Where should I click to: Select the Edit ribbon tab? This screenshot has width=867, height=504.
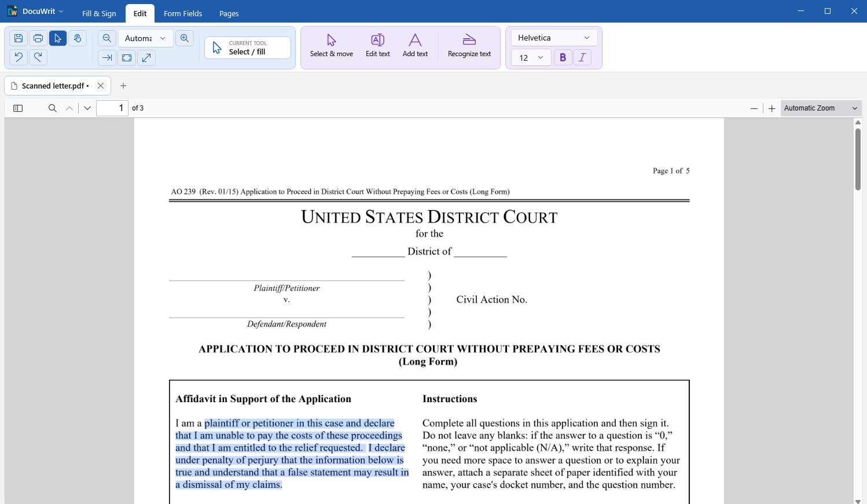[140, 13]
